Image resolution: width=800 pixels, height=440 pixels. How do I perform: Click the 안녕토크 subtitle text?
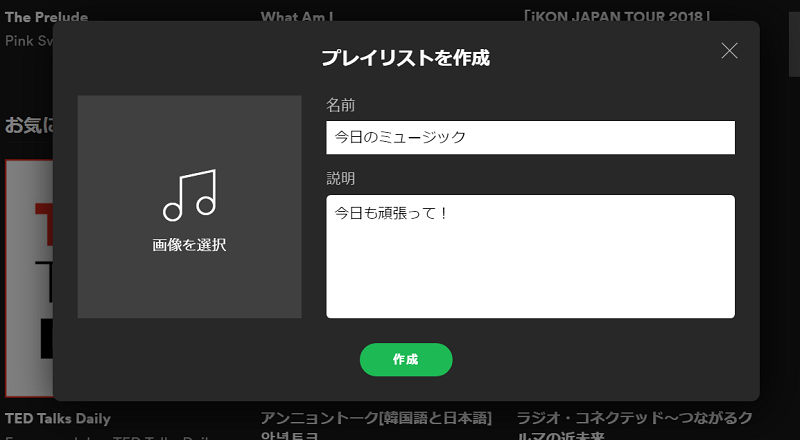290,435
